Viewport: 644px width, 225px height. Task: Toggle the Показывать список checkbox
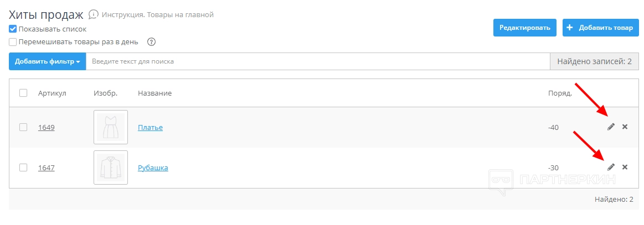[13, 29]
